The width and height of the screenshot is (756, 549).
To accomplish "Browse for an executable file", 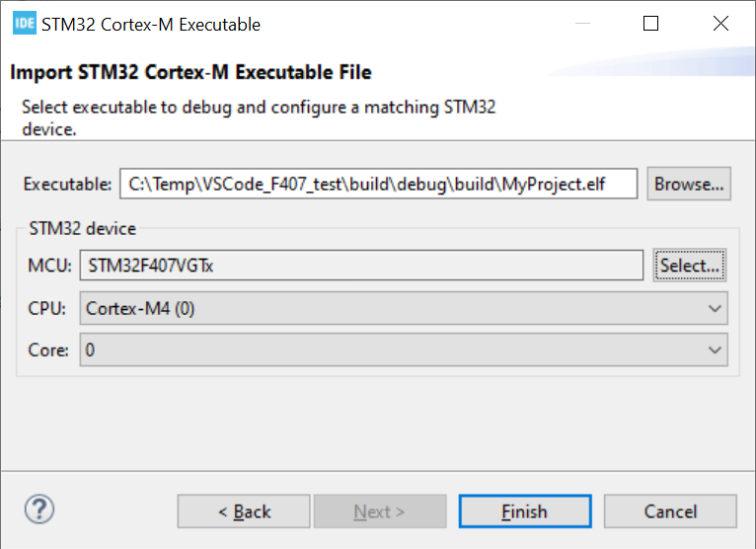I will [x=689, y=184].
